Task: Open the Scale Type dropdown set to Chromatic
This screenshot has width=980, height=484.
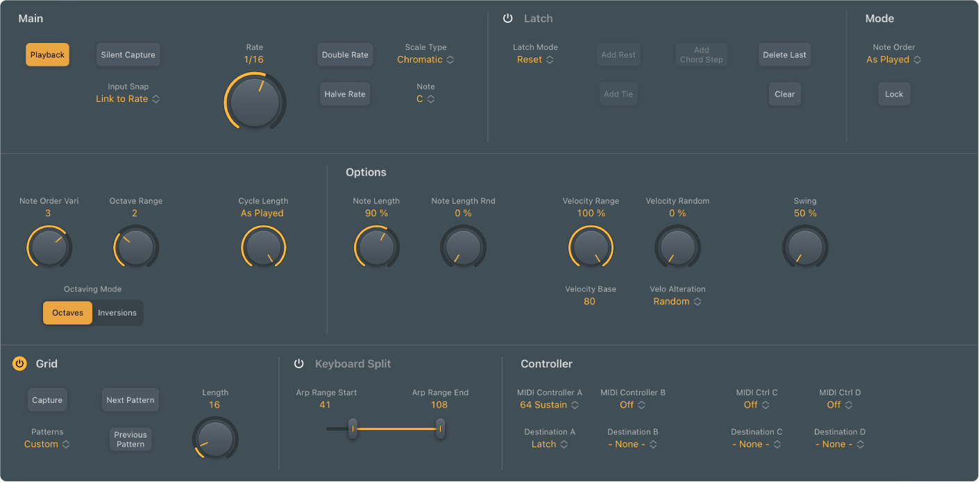Action: (425, 60)
